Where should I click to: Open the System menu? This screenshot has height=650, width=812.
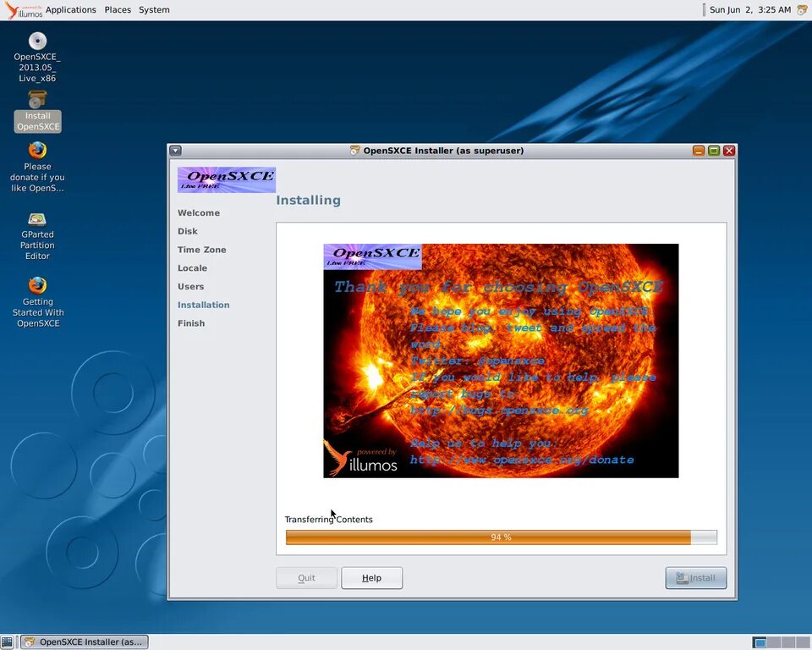click(x=154, y=10)
